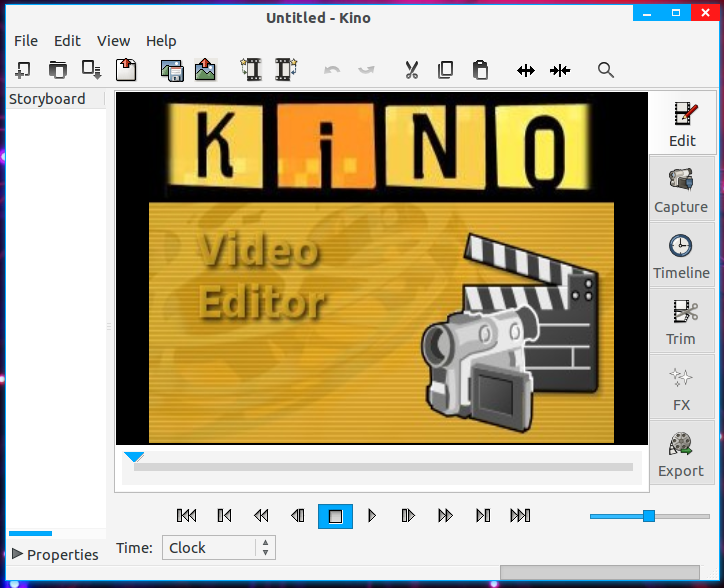The image size is (724, 588).
Task: Open the Help menu
Action: pos(161,41)
